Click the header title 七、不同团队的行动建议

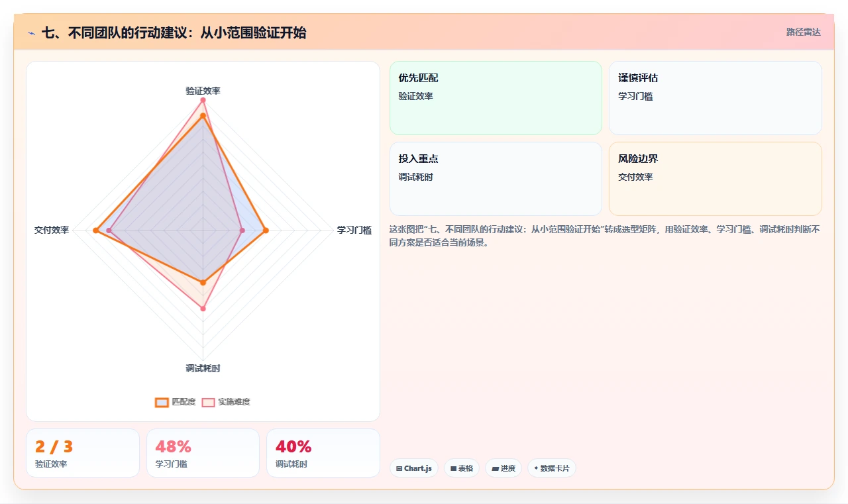click(x=174, y=32)
